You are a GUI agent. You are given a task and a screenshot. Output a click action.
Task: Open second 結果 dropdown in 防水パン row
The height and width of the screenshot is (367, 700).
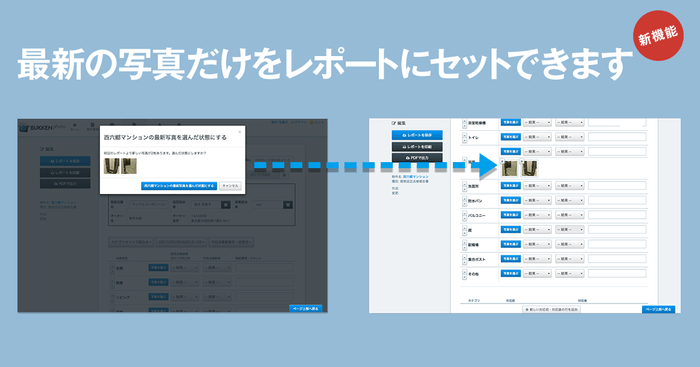point(570,200)
